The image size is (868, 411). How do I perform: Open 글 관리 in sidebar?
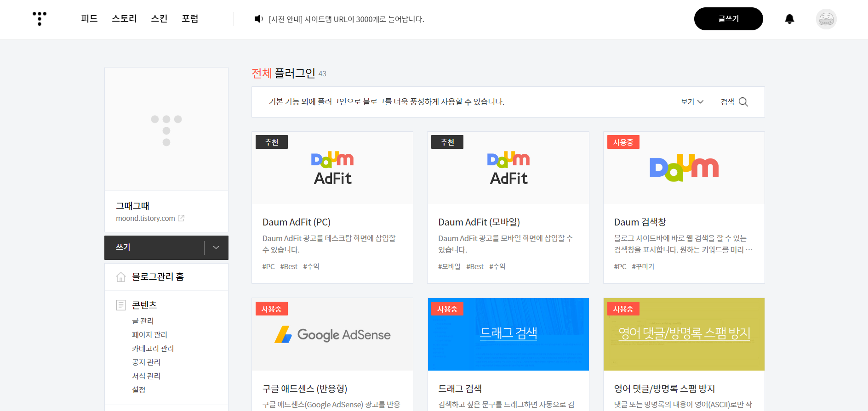coord(143,321)
